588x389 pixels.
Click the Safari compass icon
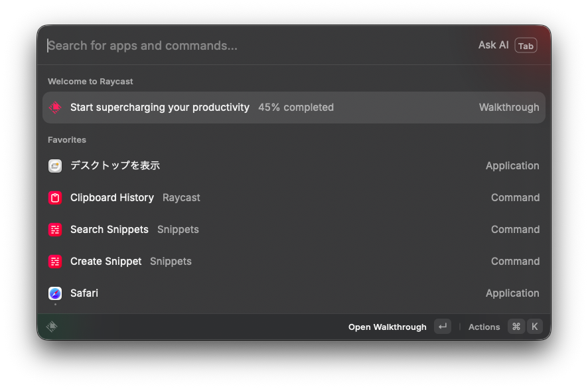pos(55,293)
